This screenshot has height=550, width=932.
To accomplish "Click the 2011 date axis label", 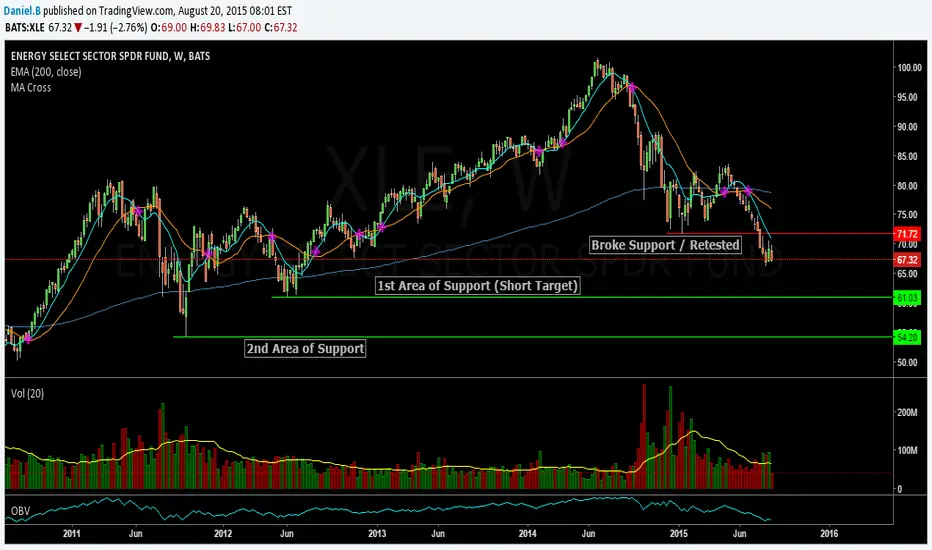I will click(71, 533).
